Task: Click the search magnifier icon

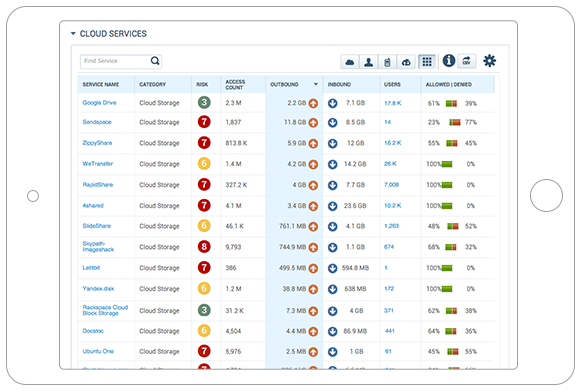Action: (x=155, y=61)
